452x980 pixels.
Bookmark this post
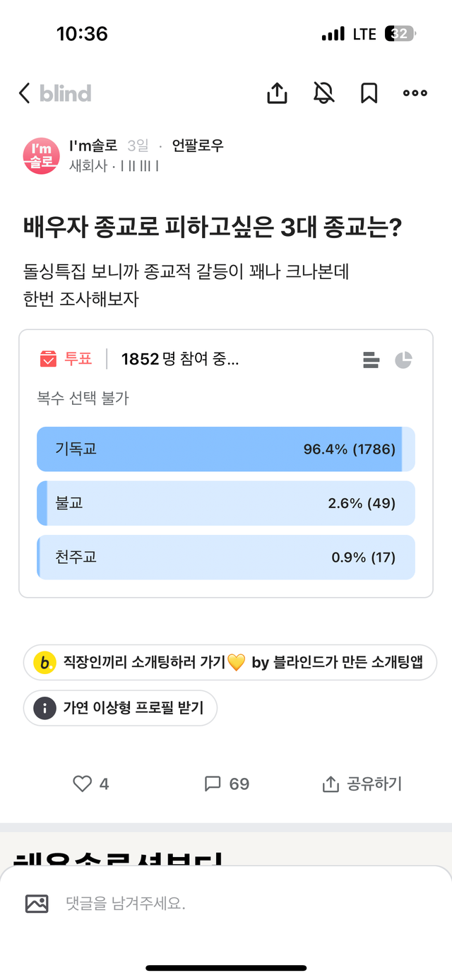(x=369, y=93)
